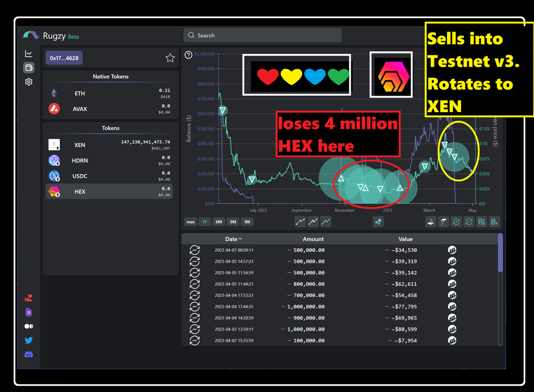Open the purple docs icon
Viewport: 534px width, 392px height.
[28, 312]
